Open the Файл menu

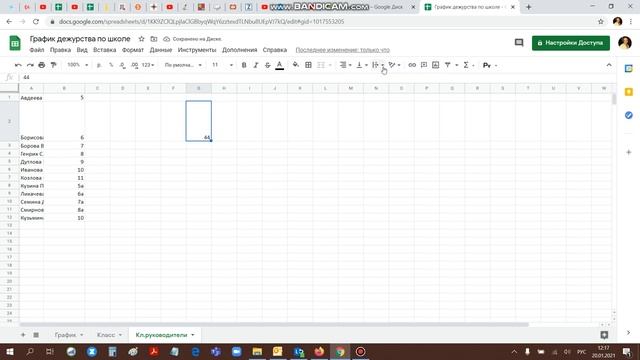37,50
